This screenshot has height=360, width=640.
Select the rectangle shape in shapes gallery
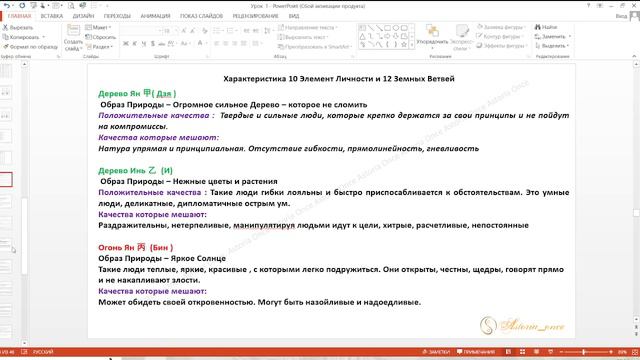(x=387, y=28)
